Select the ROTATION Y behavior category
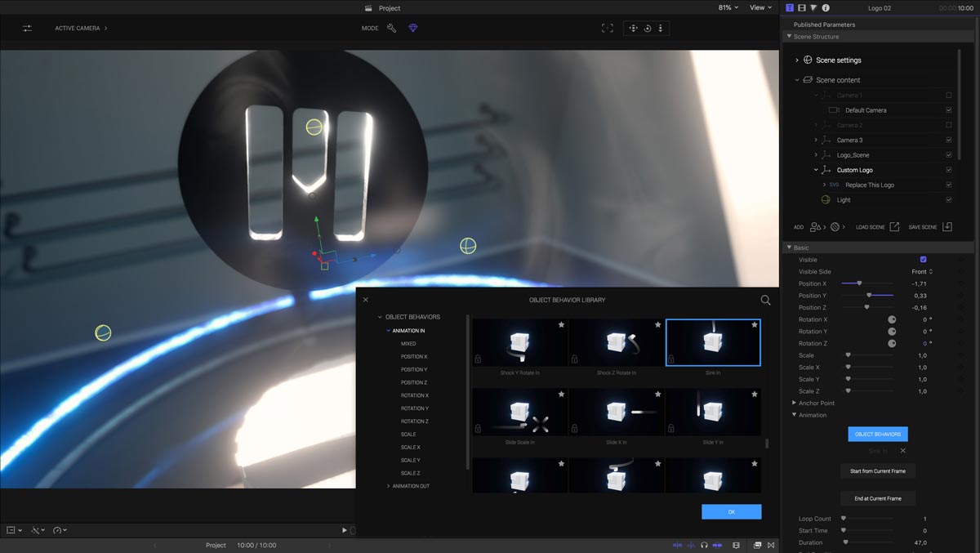The height and width of the screenshot is (553, 980). pos(415,408)
